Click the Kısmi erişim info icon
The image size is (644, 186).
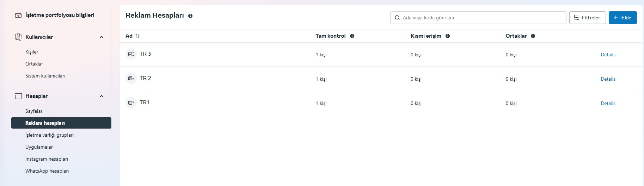(448, 36)
